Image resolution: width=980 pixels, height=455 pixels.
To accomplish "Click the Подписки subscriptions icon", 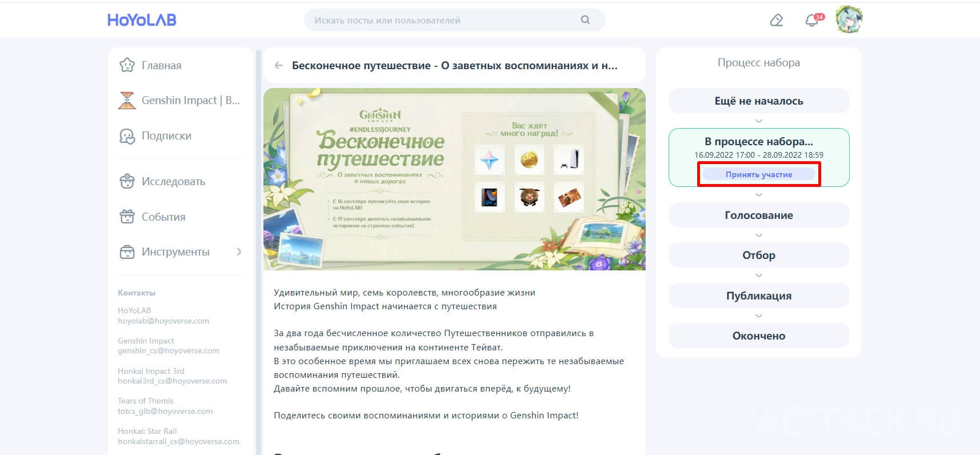I will click(x=127, y=136).
